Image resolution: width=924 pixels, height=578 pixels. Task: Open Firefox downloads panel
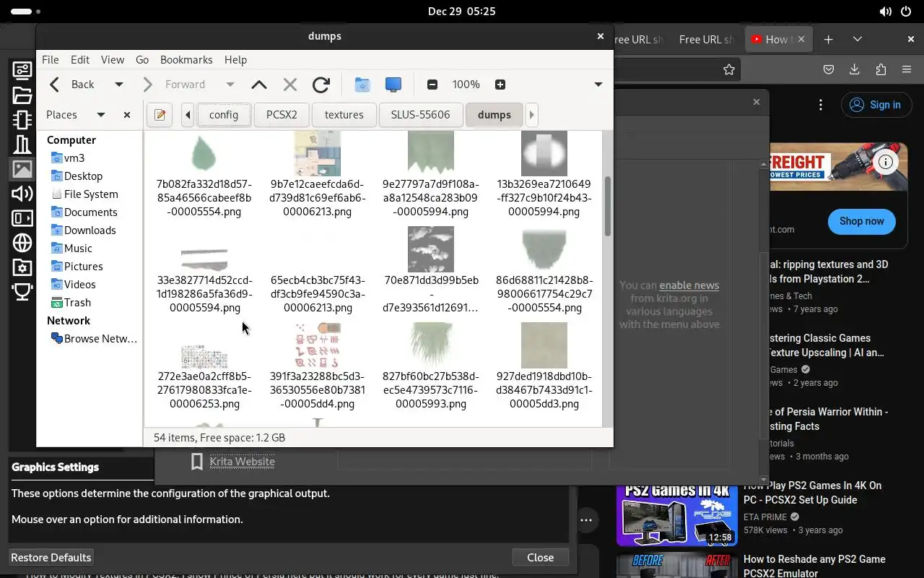coord(855,69)
